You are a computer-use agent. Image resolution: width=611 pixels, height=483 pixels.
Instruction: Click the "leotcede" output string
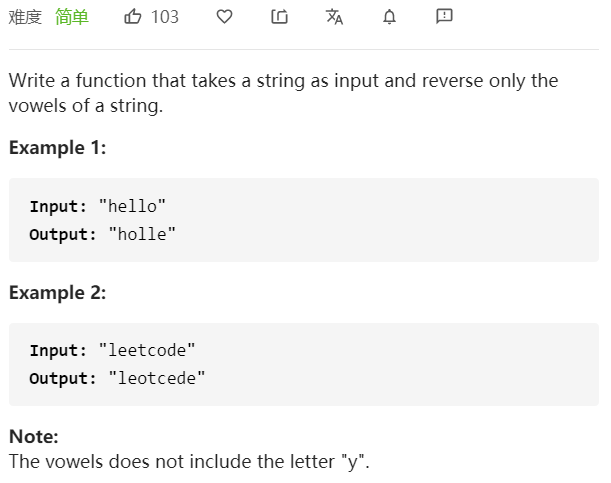[157, 378]
